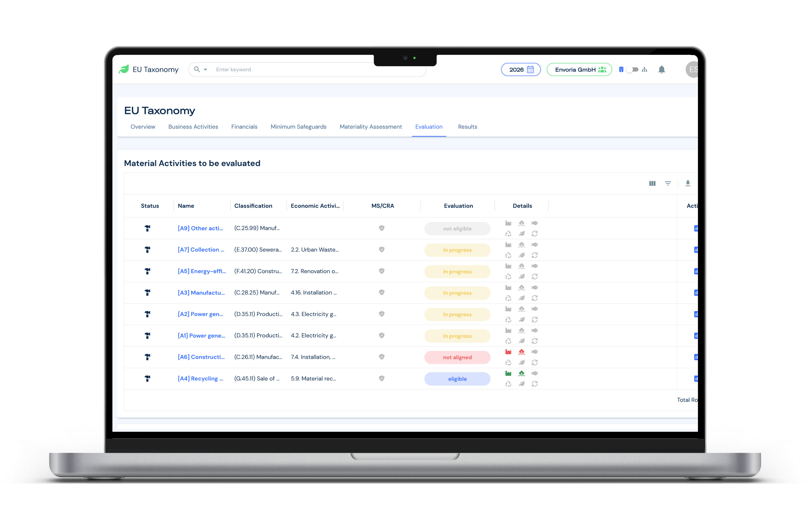Open the Minimum Safeguards tab
812x522 pixels.
tap(298, 127)
